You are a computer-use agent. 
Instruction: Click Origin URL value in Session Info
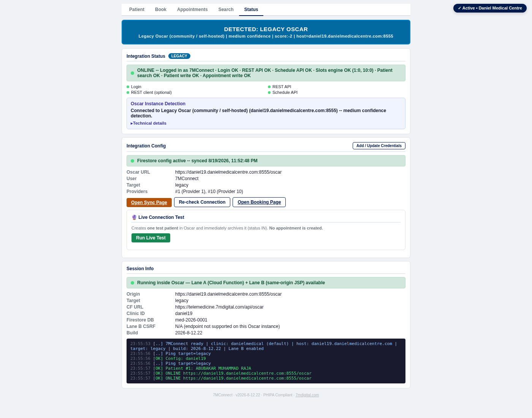(228, 294)
